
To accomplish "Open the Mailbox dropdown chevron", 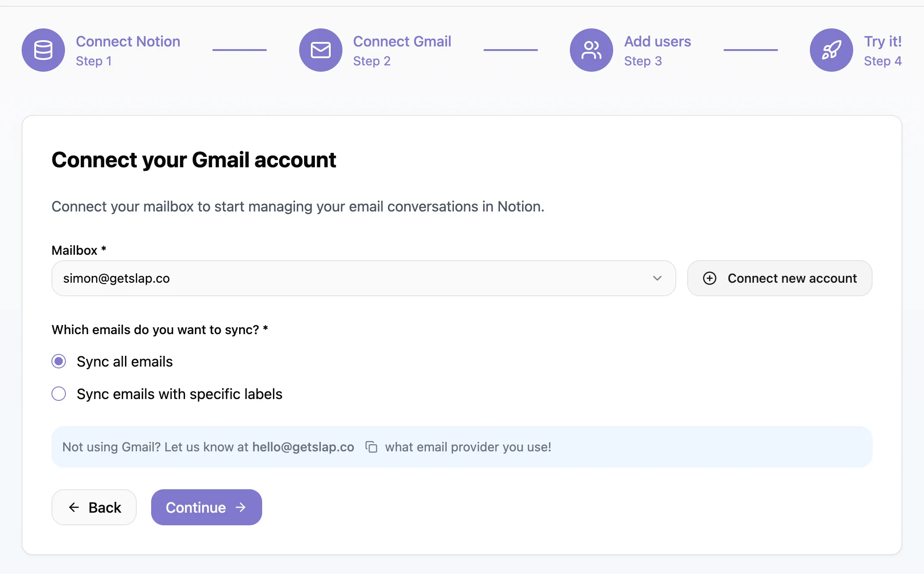I will point(657,278).
